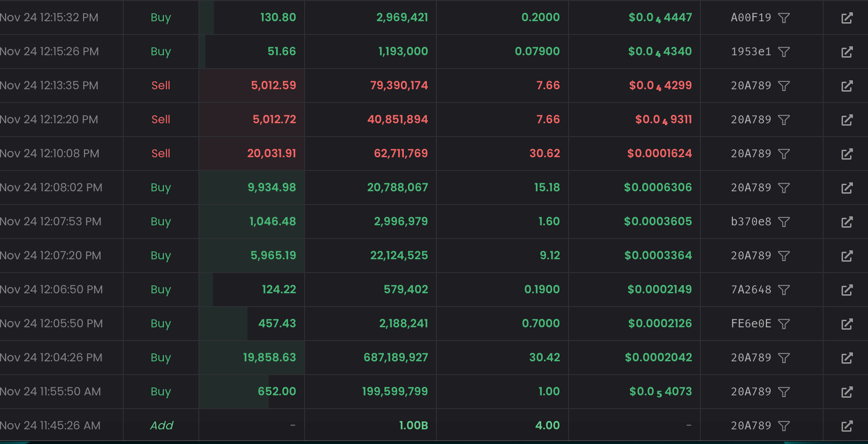Open transaction link for 12:07:53 PM buy

(847, 222)
